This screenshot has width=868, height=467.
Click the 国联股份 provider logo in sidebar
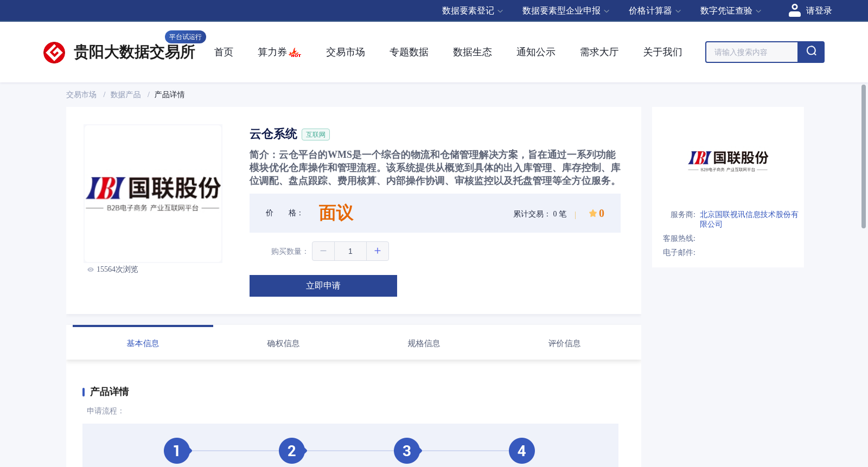pyautogui.click(x=728, y=161)
